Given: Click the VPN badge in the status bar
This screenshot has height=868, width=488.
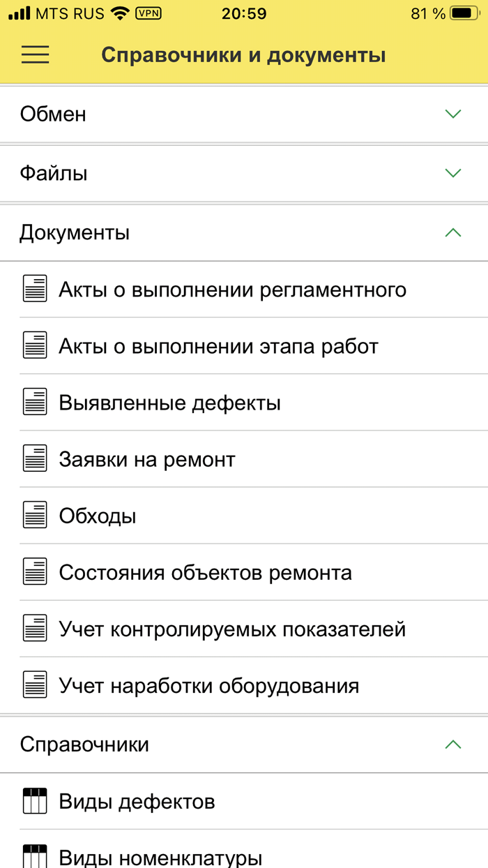Looking at the screenshot, I should [x=150, y=12].
